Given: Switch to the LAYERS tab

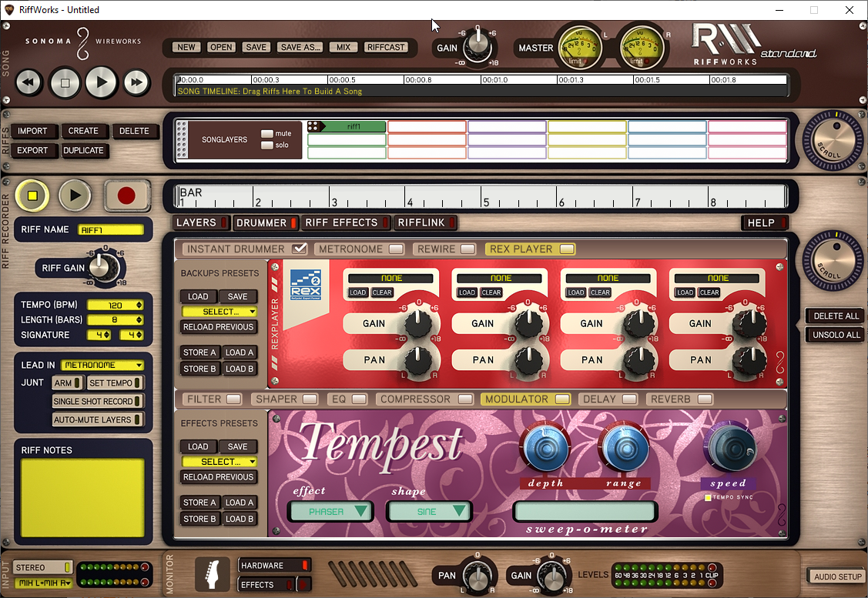Looking at the screenshot, I should click(201, 222).
